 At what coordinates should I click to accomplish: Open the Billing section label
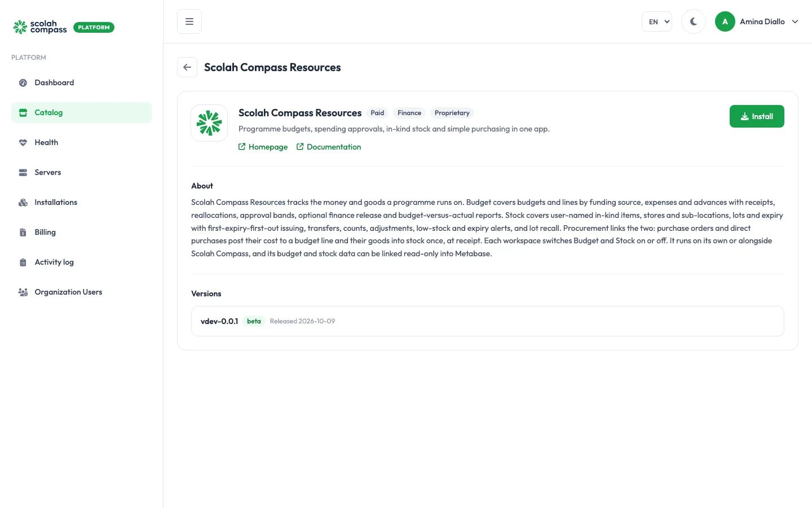45,232
